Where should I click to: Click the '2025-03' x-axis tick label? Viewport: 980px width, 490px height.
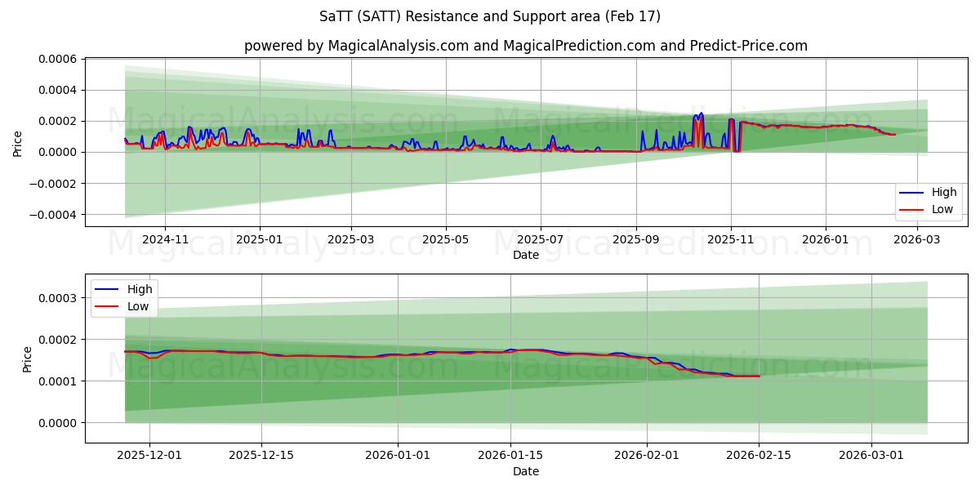(x=351, y=241)
